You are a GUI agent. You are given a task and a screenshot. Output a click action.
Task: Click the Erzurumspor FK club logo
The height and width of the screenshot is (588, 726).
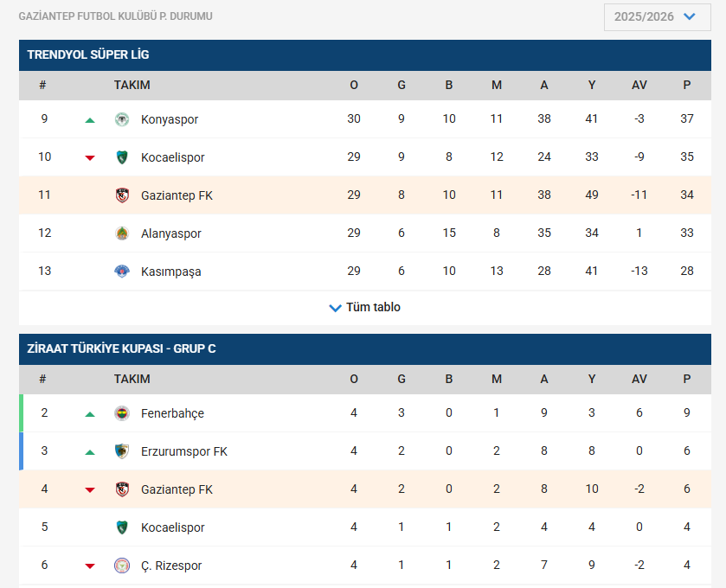click(x=122, y=451)
